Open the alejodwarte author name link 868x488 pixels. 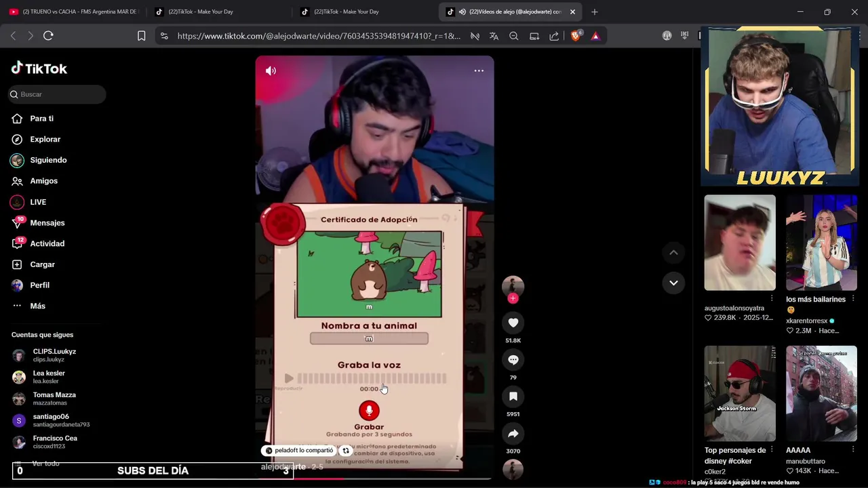(283, 467)
